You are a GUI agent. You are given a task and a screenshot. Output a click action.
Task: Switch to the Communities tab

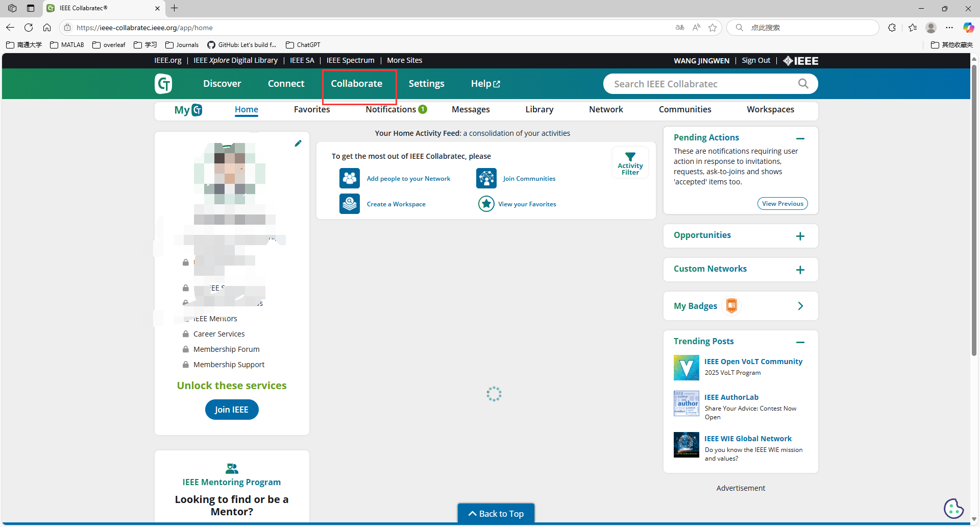pos(685,109)
